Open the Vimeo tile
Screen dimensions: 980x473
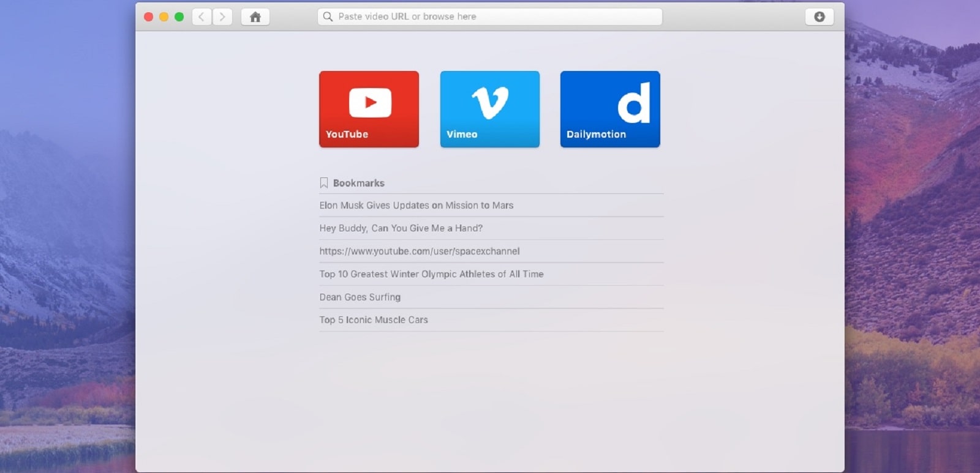pyautogui.click(x=489, y=109)
